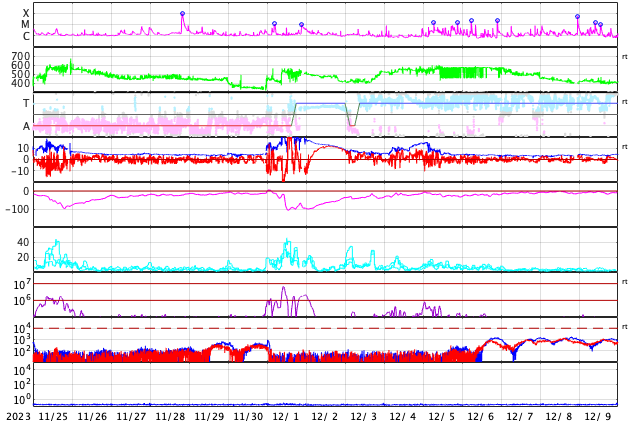Image resolution: width=634 pixels, height=424 pixels.
Task: Select the 11/29 date label
Action: click(x=209, y=417)
